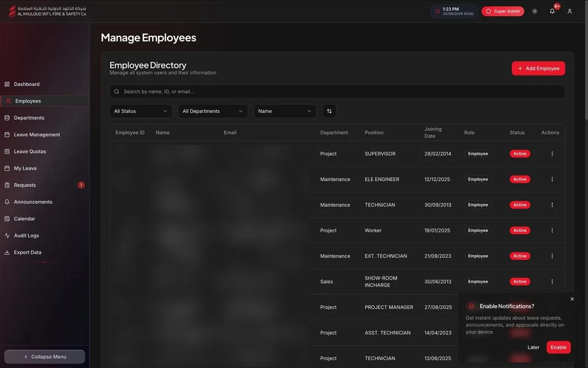Click the Department column header
Image resolution: width=588 pixels, height=368 pixels.
[x=334, y=132]
